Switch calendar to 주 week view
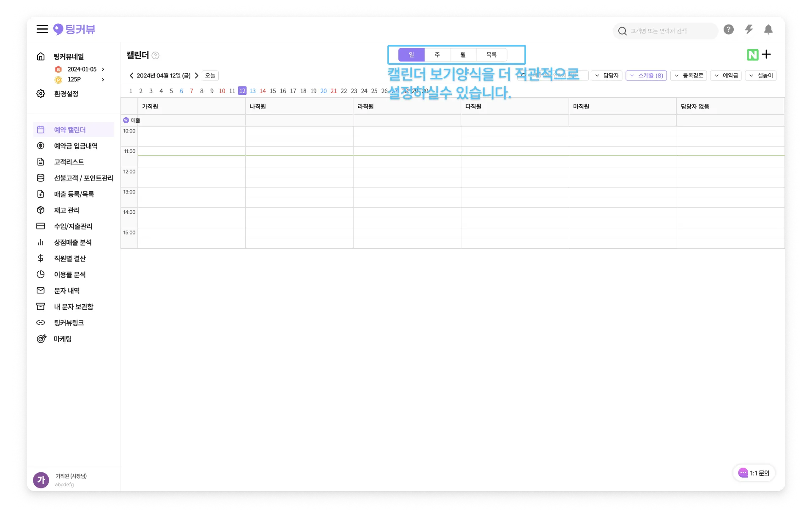This screenshot has width=812, height=510. coord(437,55)
